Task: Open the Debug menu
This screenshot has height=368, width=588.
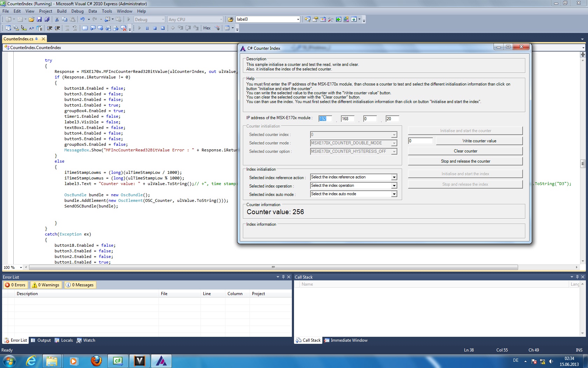Action: 77,11
